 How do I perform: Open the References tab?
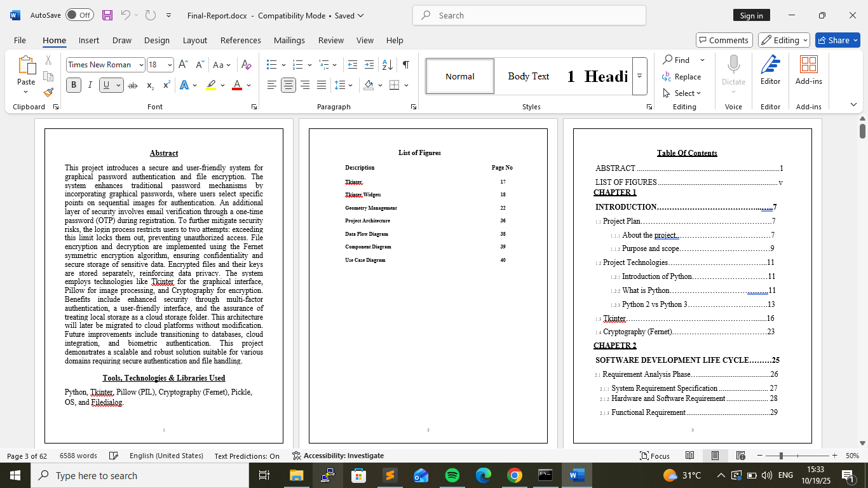240,40
